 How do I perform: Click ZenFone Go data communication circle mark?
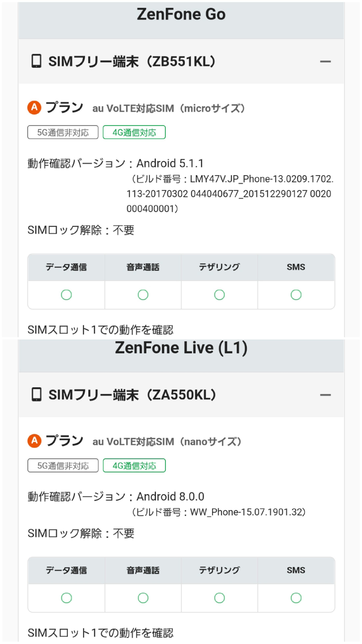pyautogui.click(x=66, y=295)
